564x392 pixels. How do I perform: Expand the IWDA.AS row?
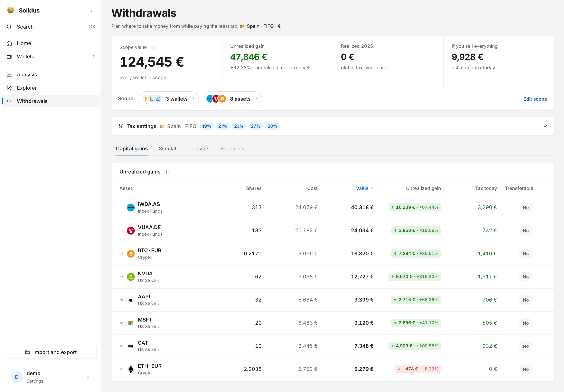coord(122,208)
